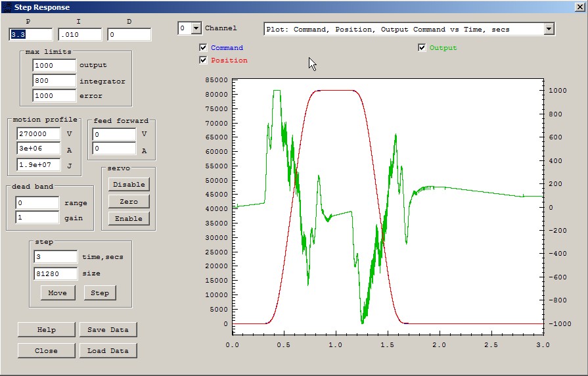Viewport: 588px width, 376px height.
Task: Open the Channel number dropdown
Action: click(x=195, y=28)
